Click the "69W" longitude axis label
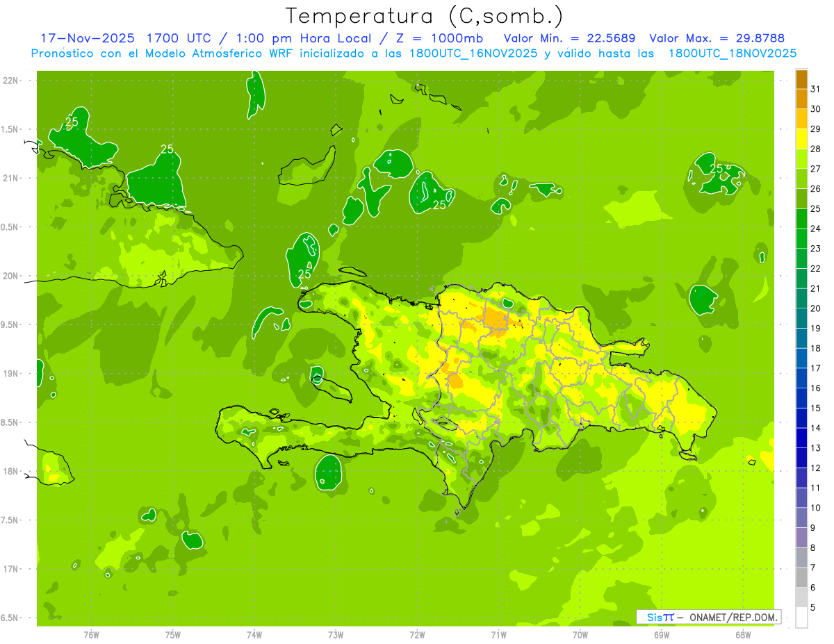Screen dimensions: 834x644 (x=662, y=634)
